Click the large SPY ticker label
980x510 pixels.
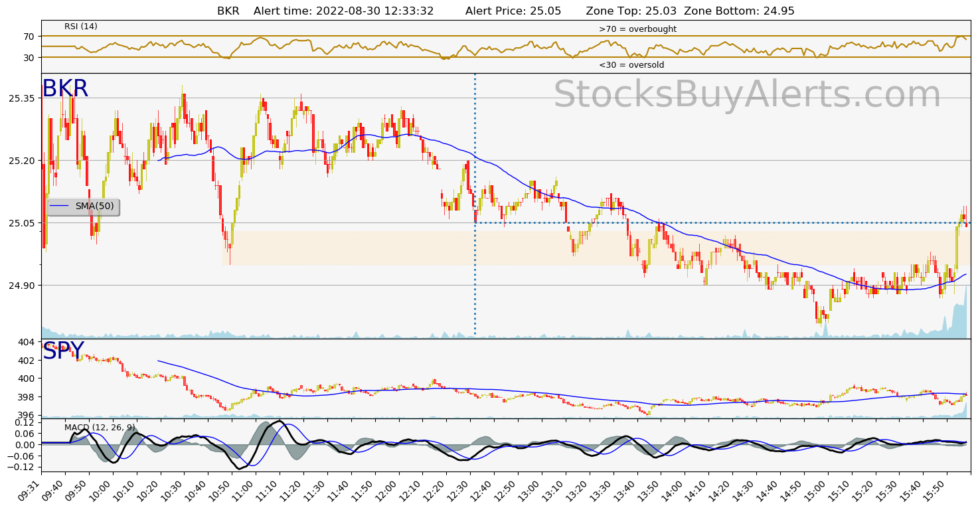click(x=63, y=351)
